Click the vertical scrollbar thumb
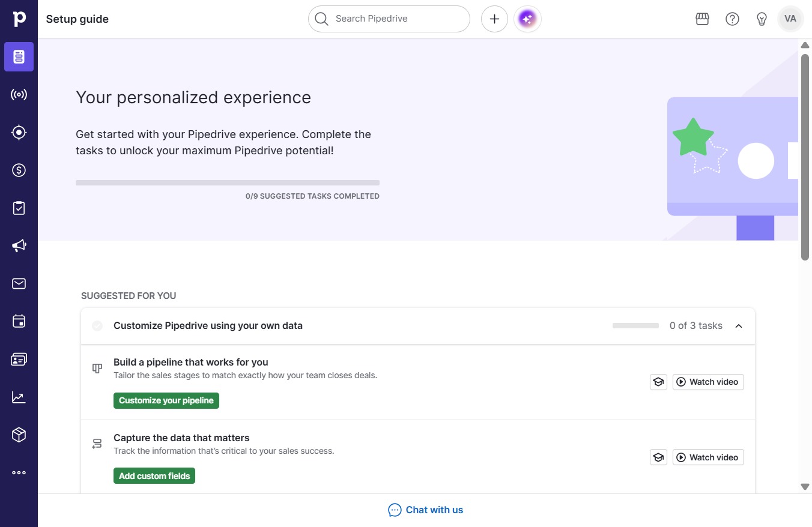This screenshot has height=527, width=812. point(805,157)
